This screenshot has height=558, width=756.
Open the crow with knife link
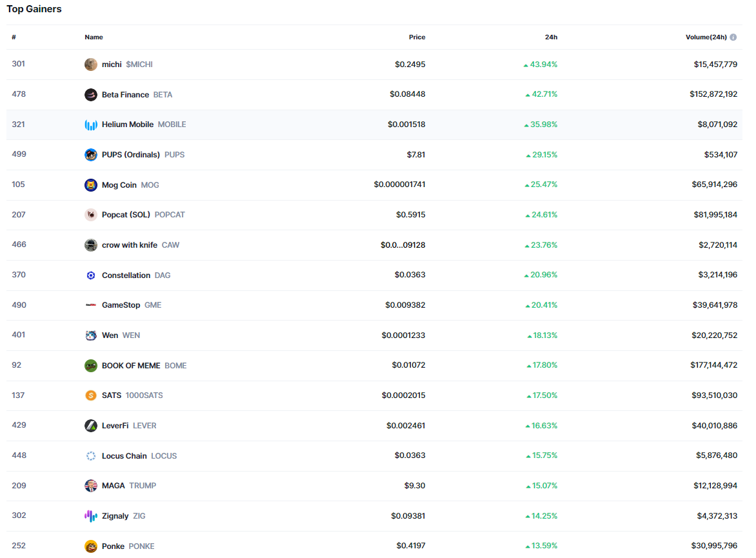(130, 245)
